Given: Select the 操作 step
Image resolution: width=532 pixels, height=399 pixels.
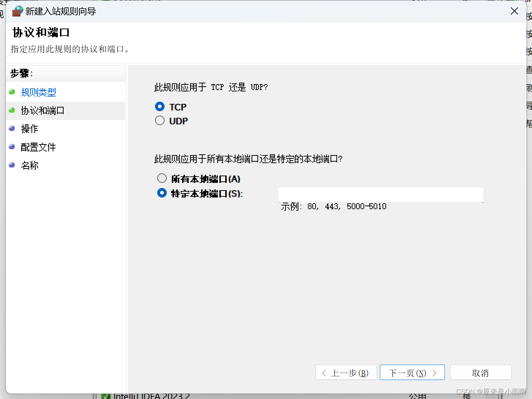Looking at the screenshot, I should click(x=30, y=128).
